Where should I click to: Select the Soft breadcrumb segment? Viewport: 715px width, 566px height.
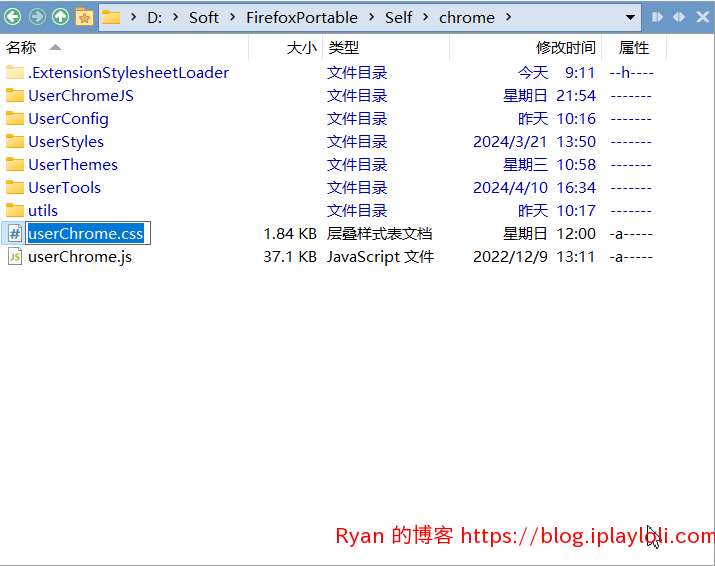pyautogui.click(x=204, y=18)
